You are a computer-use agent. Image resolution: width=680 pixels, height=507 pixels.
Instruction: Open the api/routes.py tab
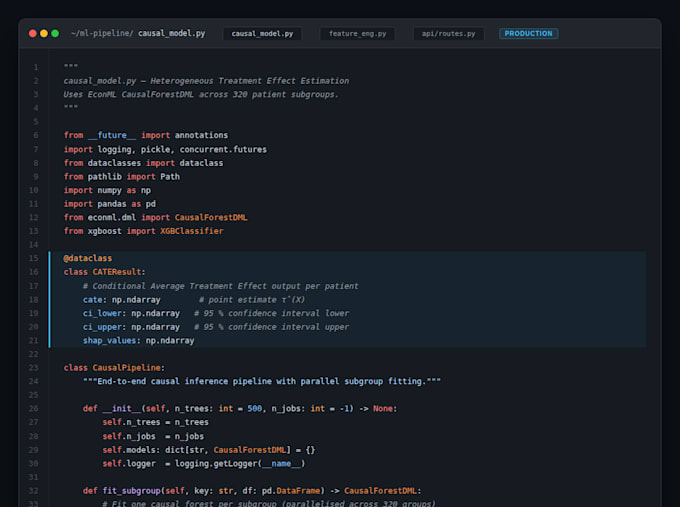[x=448, y=34]
